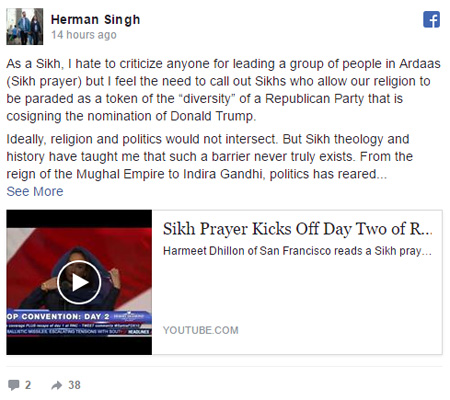Click the Herman Singh name link

[x=95, y=20]
